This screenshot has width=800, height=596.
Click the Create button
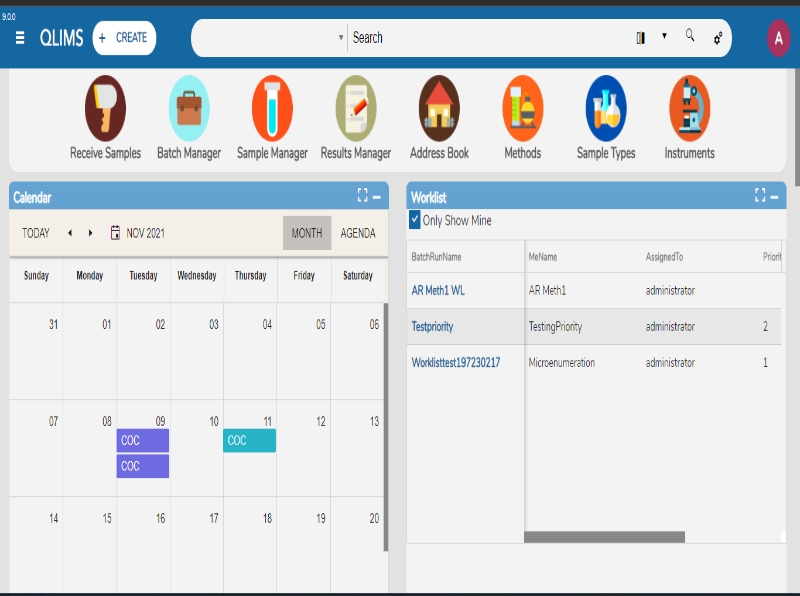124,38
